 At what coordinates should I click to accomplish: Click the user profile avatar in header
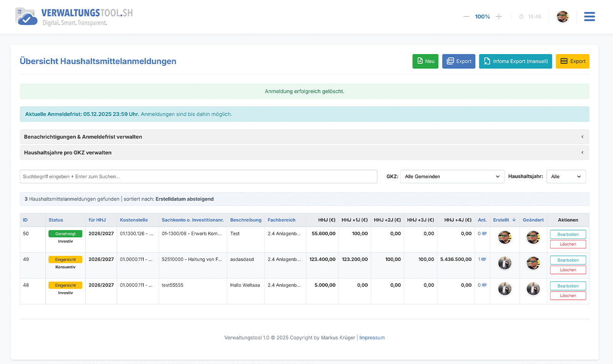pyautogui.click(x=562, y=17)
